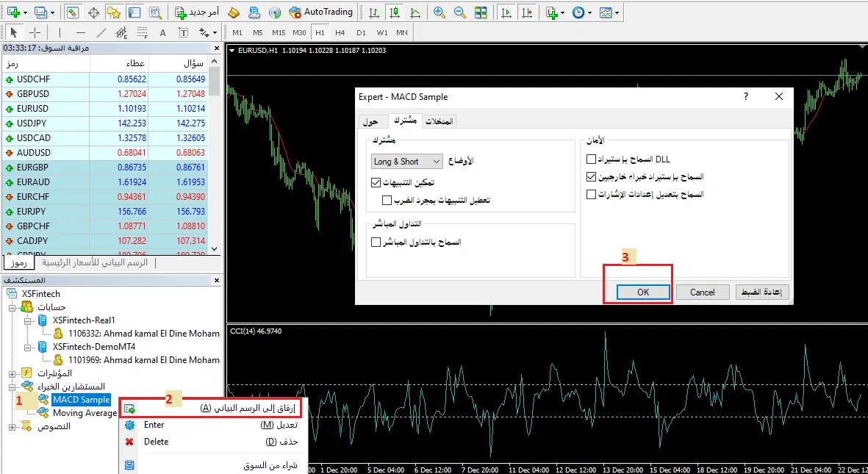Screen dimensions: 868x474
Task: Toggle the Terminal panel icon
Action: pos(134,12)
